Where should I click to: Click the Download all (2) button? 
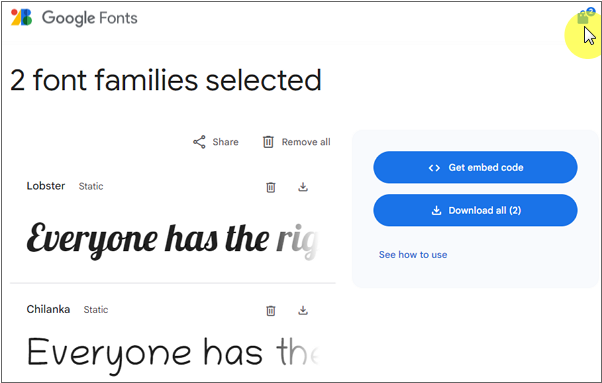(475, 210)
